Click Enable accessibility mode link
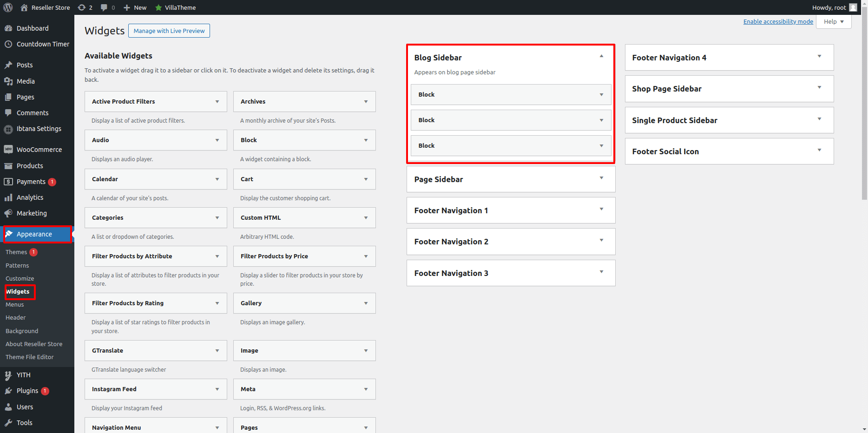Screen dimensions: 868x433 [x=778, y=22]
